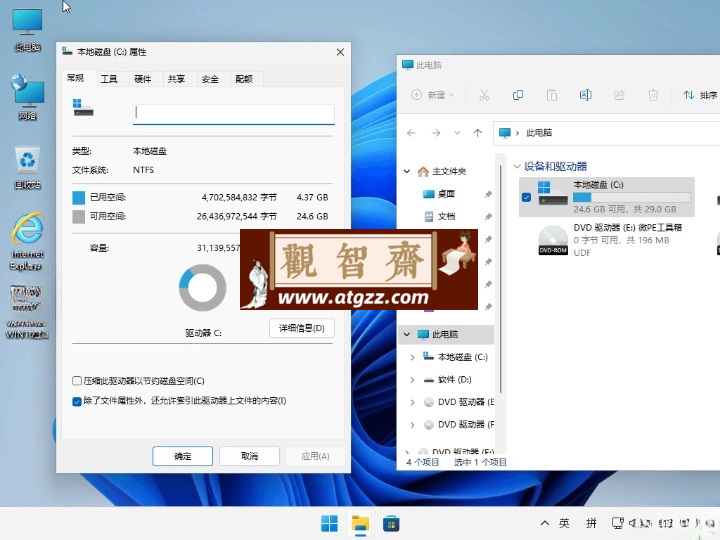Show hidden system tray icons

coord(545,523)
